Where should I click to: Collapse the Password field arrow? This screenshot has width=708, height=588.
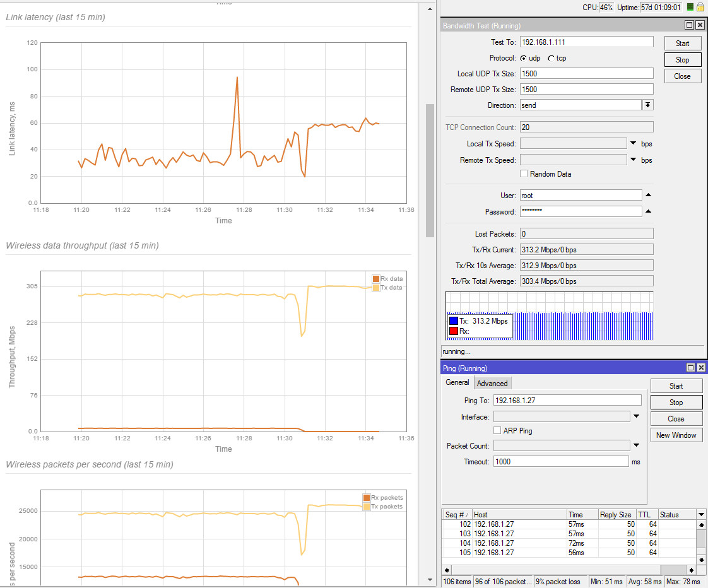coord(649,211)
